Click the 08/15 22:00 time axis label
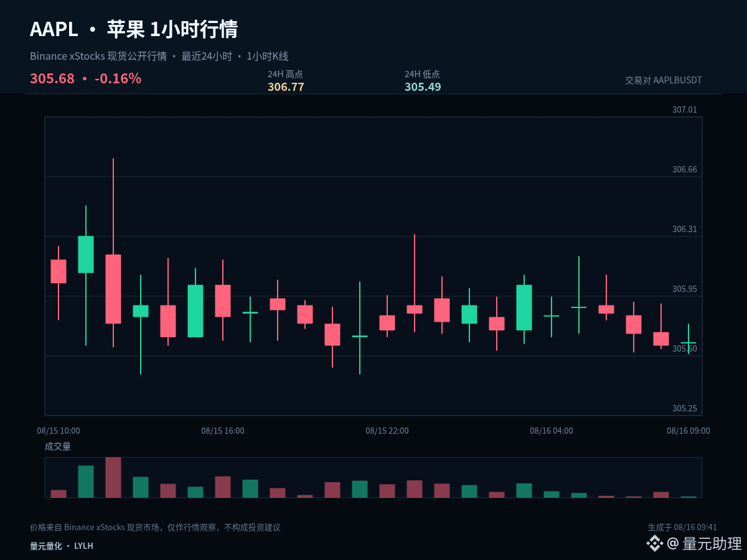747x560 pixels. (387, 431)
